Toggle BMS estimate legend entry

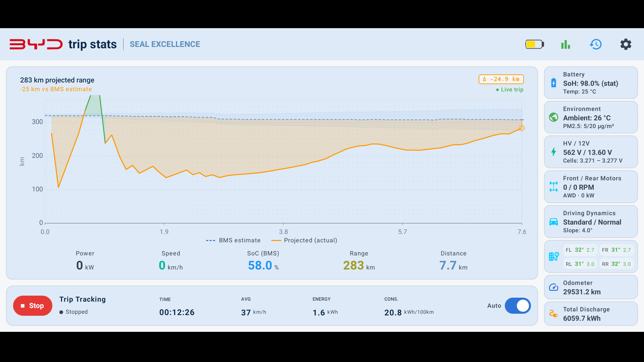[x=233, y=240]
